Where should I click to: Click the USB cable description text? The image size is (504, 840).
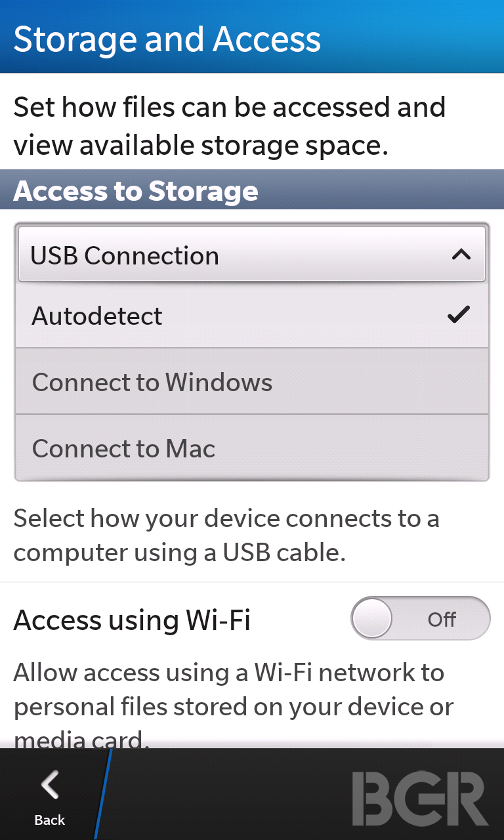226,535
